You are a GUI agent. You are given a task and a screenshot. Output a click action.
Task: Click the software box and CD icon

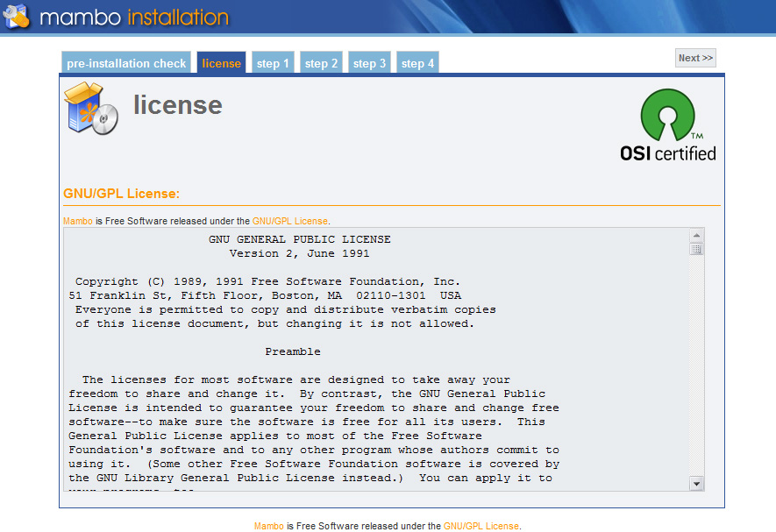pos(91,109)
